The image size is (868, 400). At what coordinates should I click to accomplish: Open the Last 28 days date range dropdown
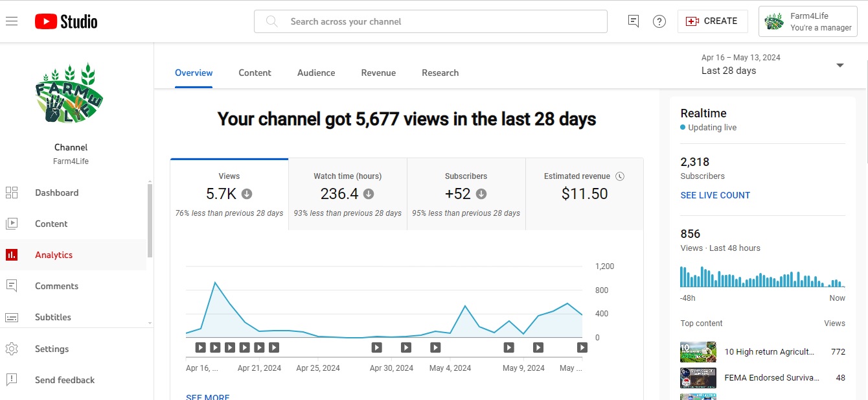(773, 65)
